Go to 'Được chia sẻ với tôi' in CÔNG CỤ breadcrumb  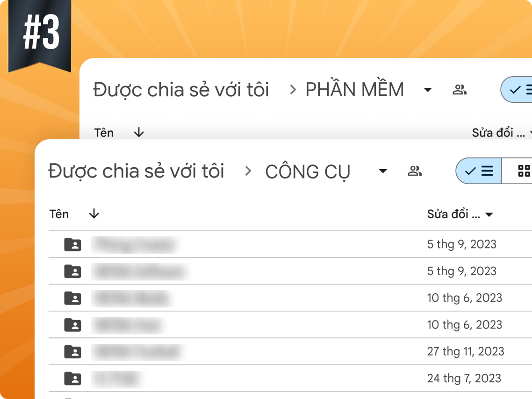[x=137, y=171]
